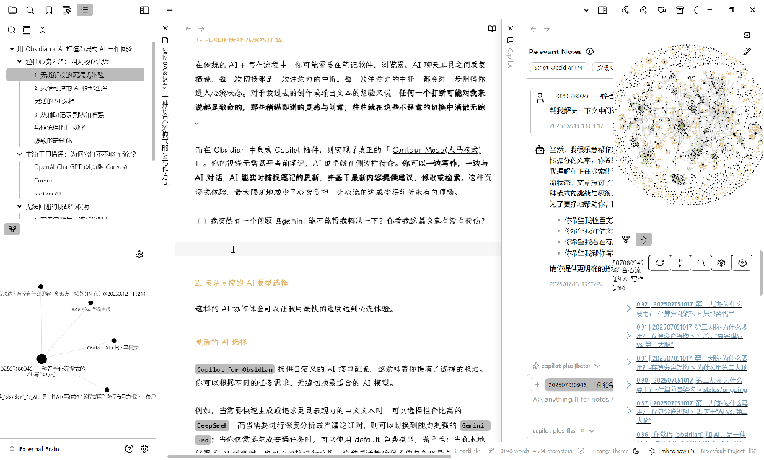Open graph view settings icon at top right
764x460 pixels.
pos(747,35)
